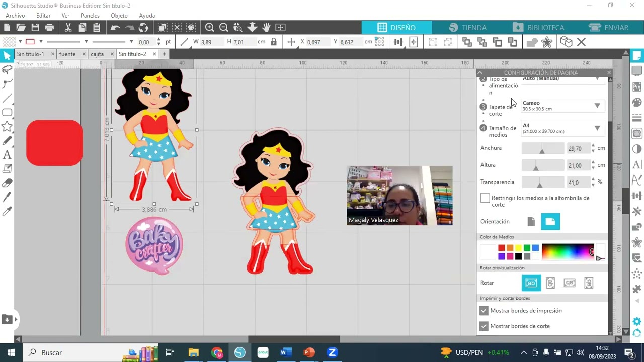Open the Weld shapes tool
Screen dimensions: 644x362
point(532,42)
